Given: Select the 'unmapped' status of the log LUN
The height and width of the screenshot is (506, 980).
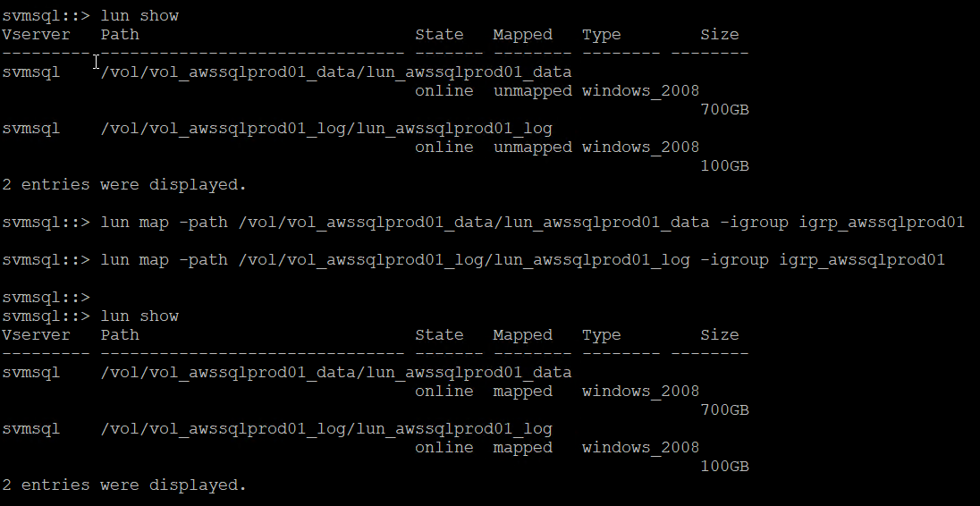Looking at the screenshot, I should [532, 147].
